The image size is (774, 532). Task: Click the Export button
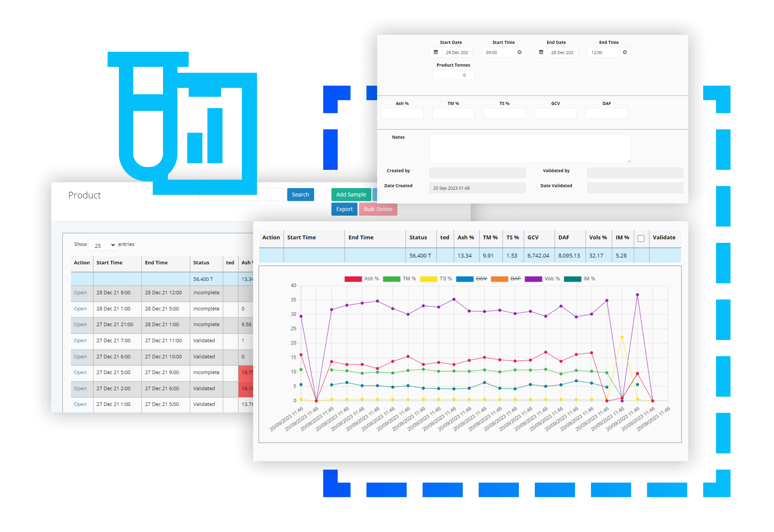[x=344, y=209]
